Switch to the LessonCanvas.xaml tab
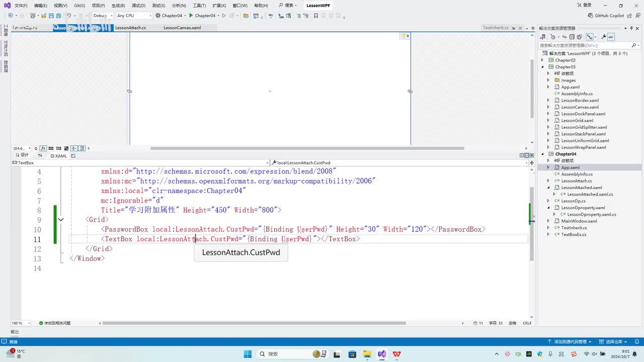Viewport: 644px width, 362px height. [182, 28]
